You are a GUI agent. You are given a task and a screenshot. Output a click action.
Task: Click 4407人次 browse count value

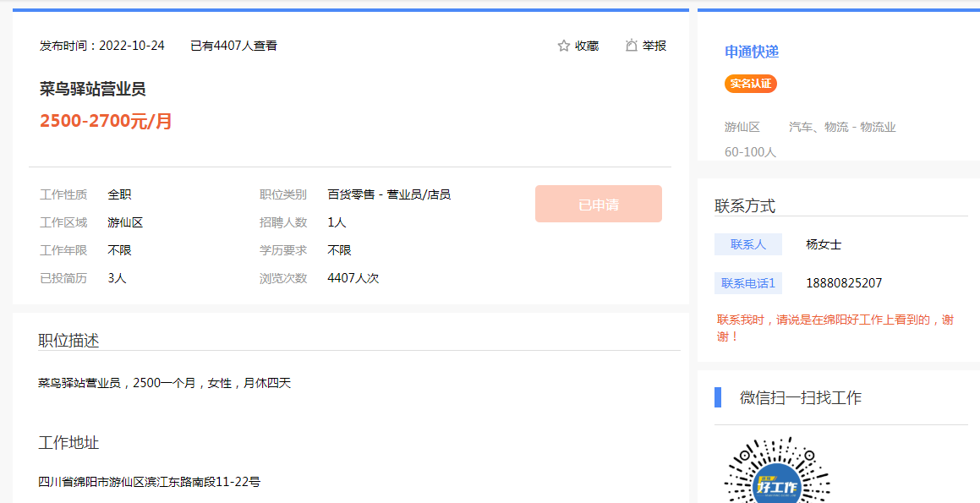(353, 278)
